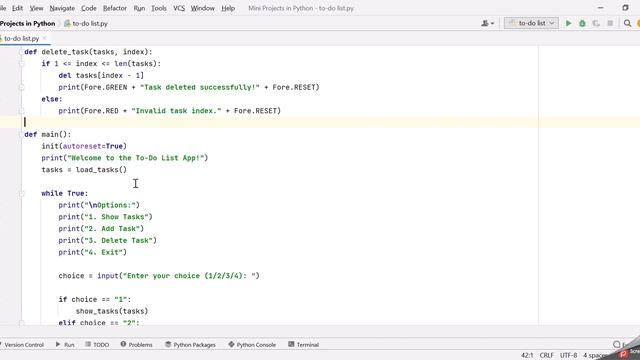The image size is (640, 360).
Task: Run to-do list with coverage
Action: 596,23
